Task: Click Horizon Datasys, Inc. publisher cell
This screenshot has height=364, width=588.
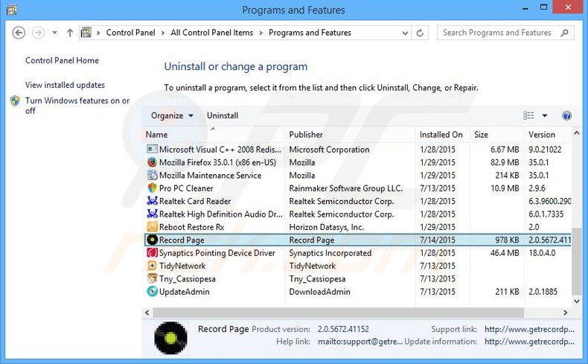Action: (x=326, y=227)
